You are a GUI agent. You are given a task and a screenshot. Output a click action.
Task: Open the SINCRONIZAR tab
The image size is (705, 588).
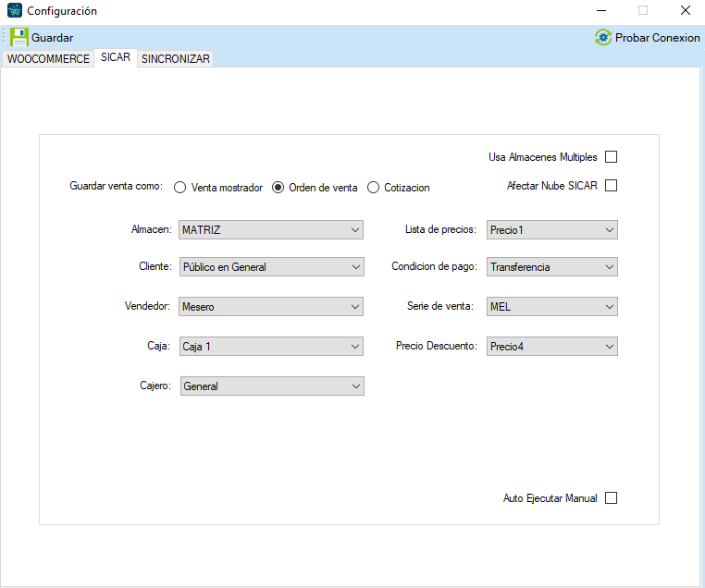point(176,59)
